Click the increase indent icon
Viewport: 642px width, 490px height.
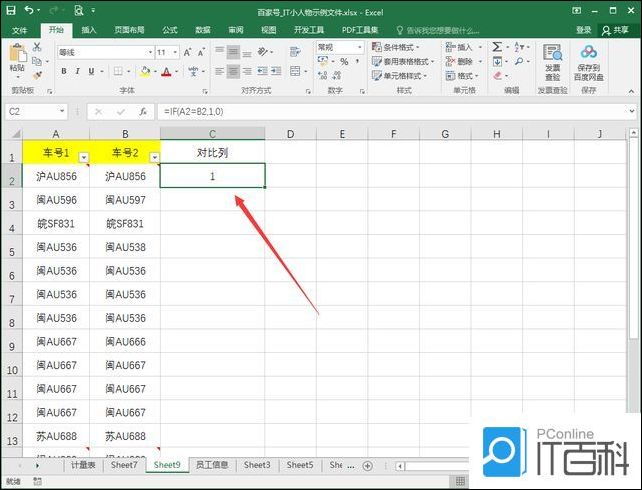[x=276, y=72]
